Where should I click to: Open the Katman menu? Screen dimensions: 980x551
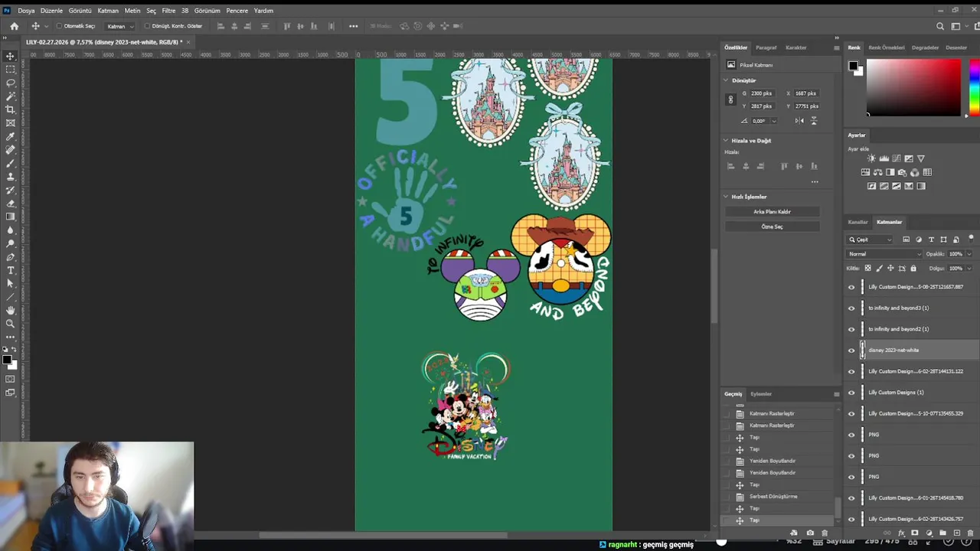[108, 11]
